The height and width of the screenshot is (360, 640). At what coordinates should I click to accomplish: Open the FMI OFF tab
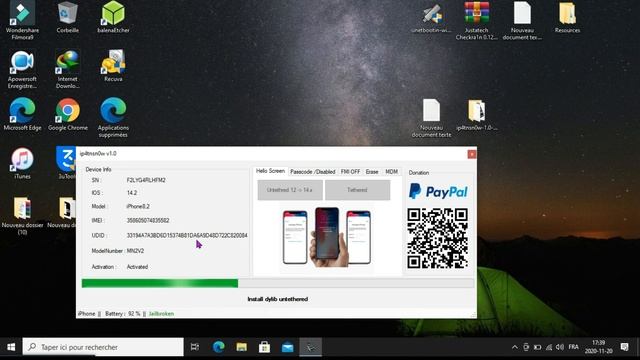(x=351, y=172)
